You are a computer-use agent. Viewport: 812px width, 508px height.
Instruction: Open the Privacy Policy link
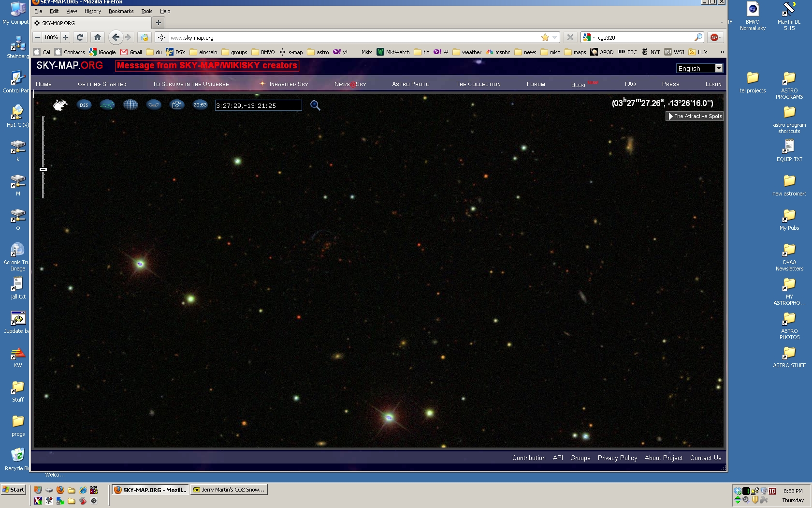click(x=617, y=458)
